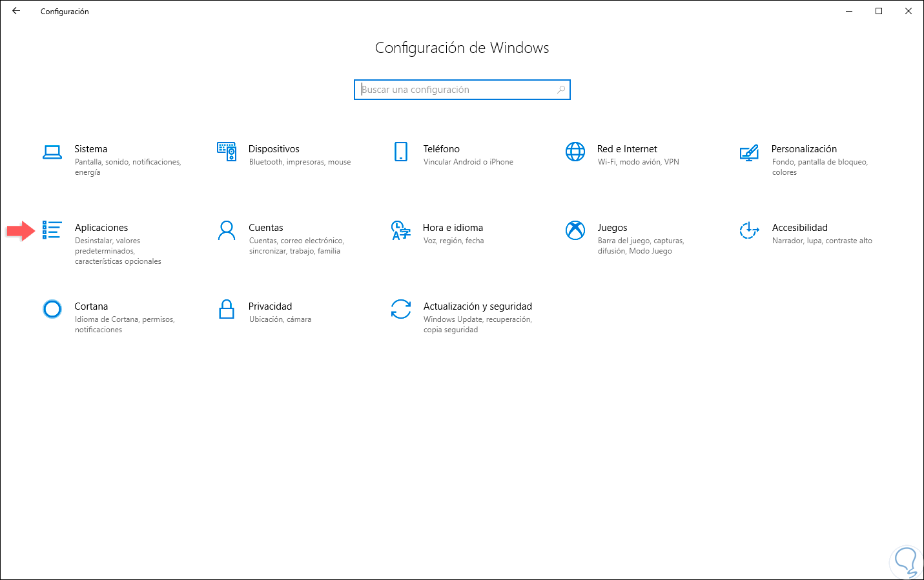Click the Sistema laptop icon
Viewport: 924px width, 580px height.
[52, 152]
